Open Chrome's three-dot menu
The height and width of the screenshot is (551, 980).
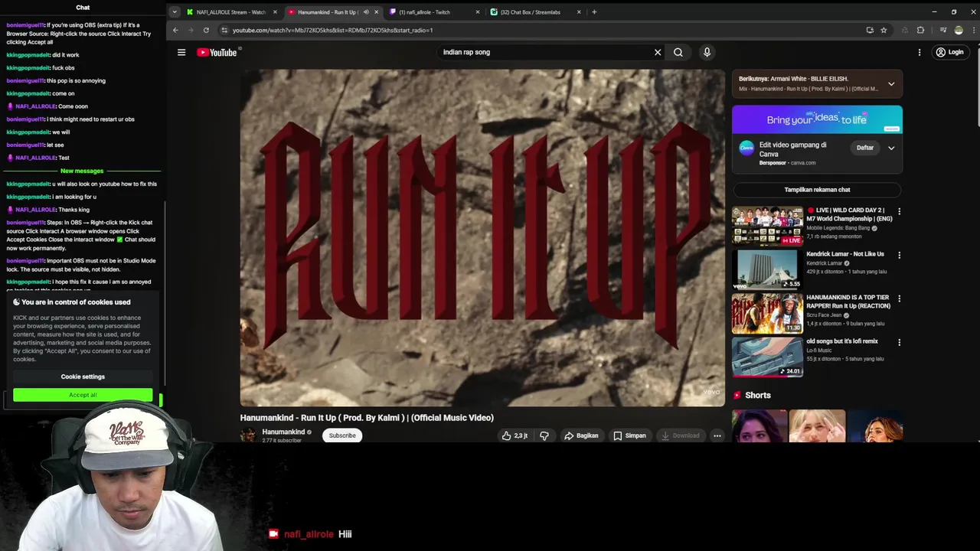[x=972, y=30]
